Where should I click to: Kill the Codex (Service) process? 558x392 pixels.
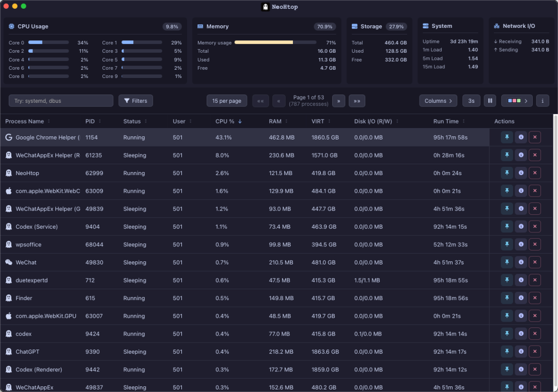(x=535, y=226)
